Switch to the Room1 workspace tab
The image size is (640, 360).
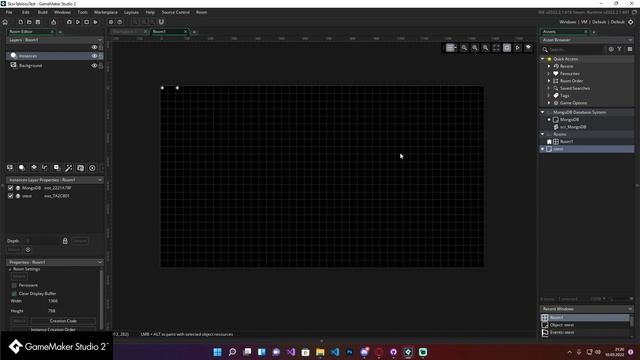(x=169, y=31)
